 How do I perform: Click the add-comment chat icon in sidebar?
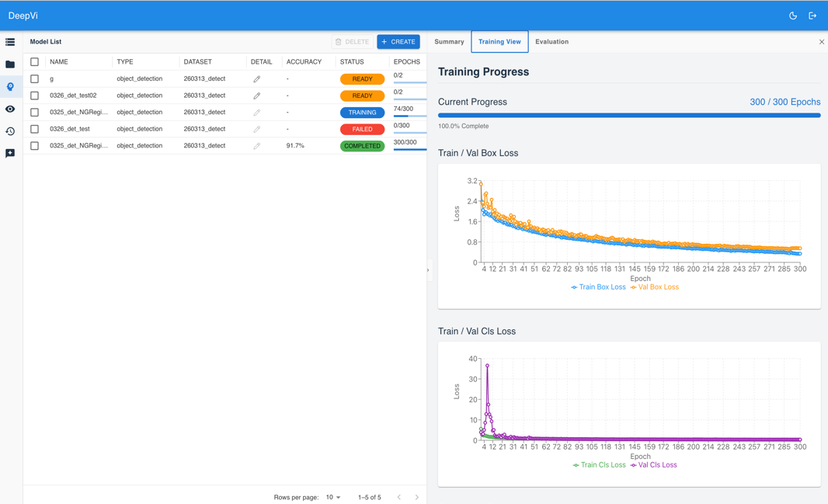10,154
